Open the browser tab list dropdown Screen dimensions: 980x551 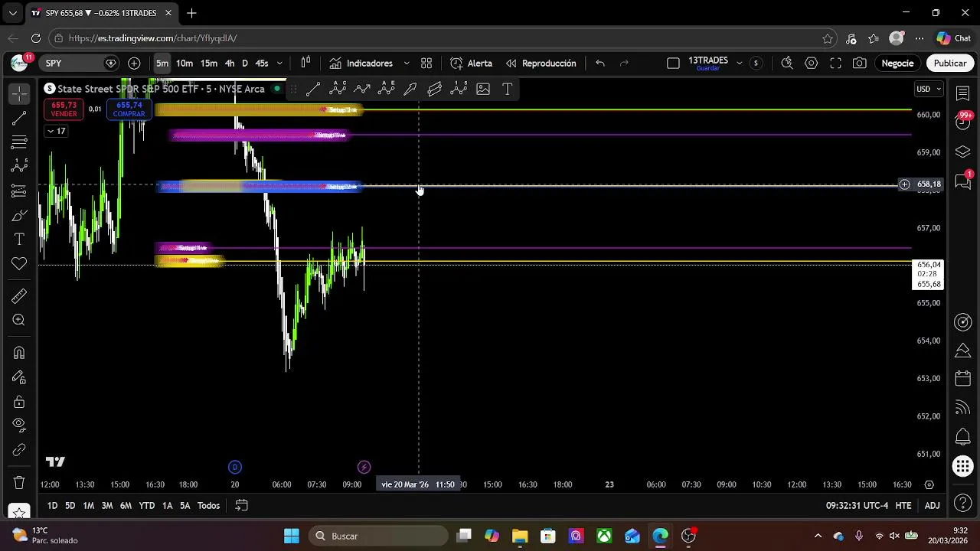coord(13,13)
